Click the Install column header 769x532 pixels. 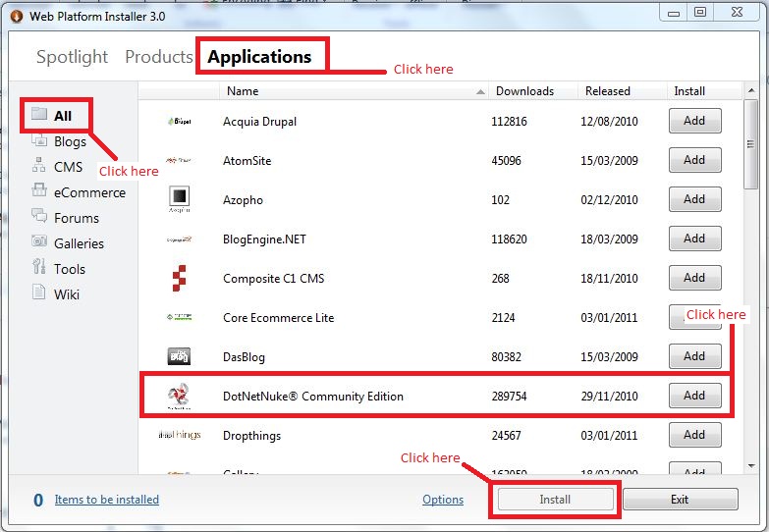pos(705,91)
